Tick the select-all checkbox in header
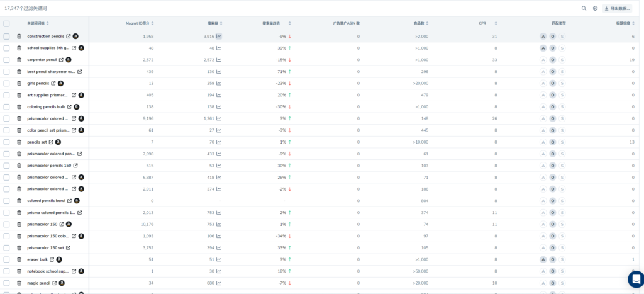 [x=6, y=23]
